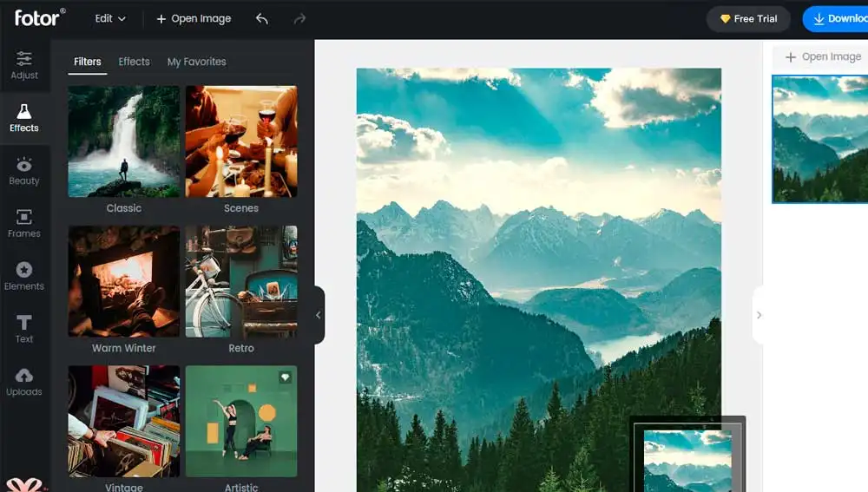Select the Text tool
The height and width of the screenshot is (492, 868).
click(24, 329)
